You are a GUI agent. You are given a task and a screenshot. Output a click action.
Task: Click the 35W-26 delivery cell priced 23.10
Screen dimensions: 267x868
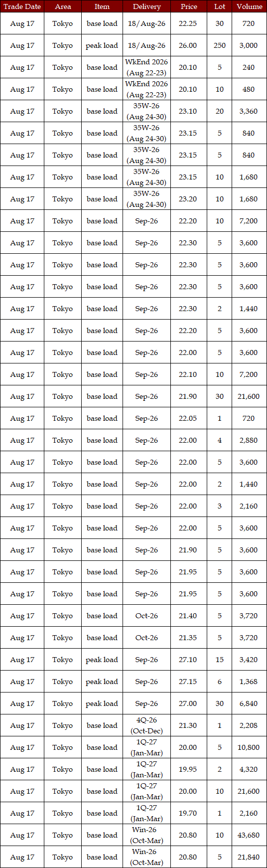point(146,111)
